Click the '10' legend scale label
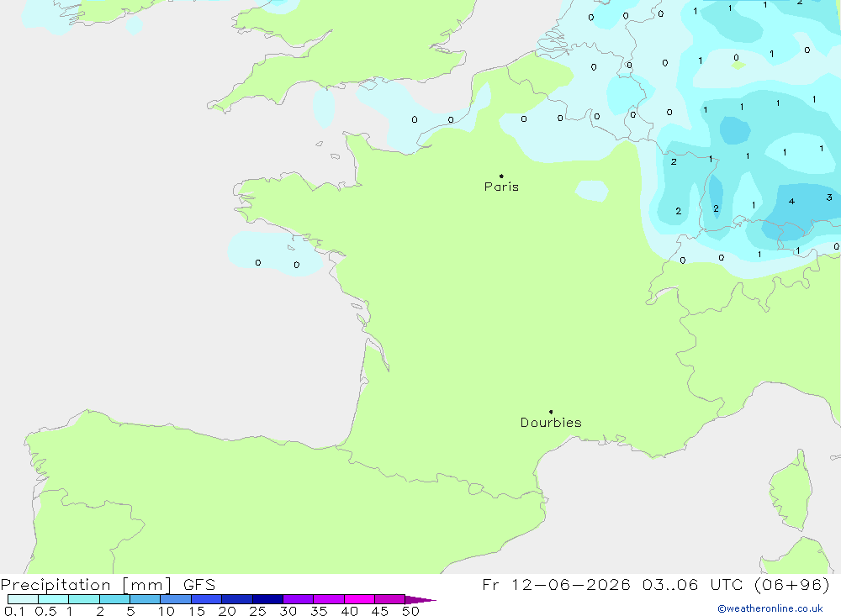The height and width of the screenshot is (616, 841). coord(167,611)
